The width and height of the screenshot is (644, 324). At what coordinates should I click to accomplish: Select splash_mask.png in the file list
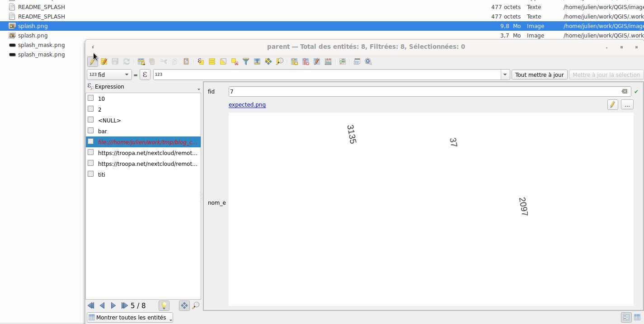point(41,45)
